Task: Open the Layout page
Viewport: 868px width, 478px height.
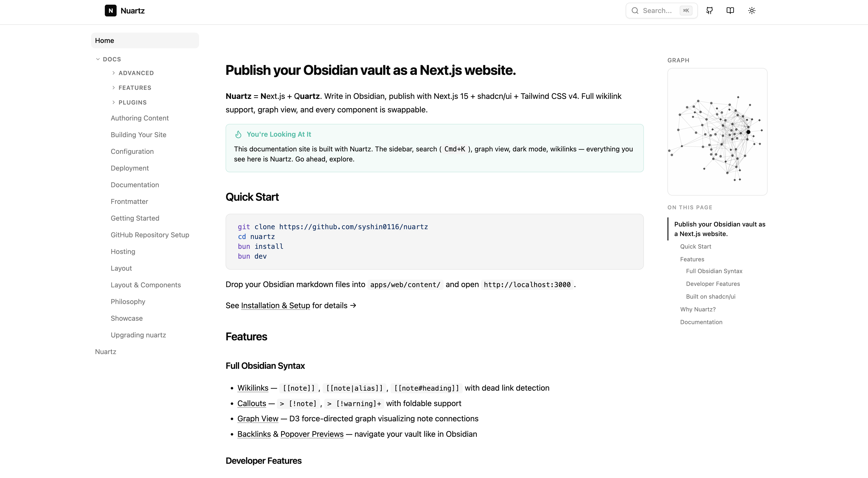Action: [x=121, y=268]
